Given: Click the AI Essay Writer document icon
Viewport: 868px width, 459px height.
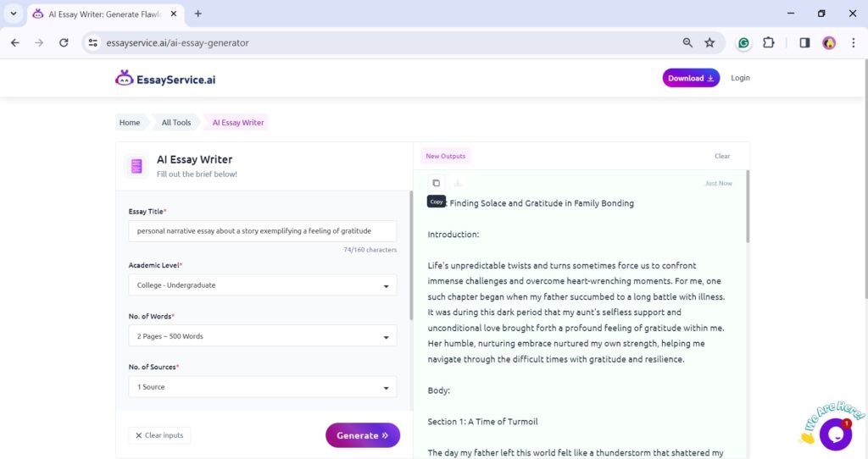Looking at the screenshot, I should [x=136, y=166].
